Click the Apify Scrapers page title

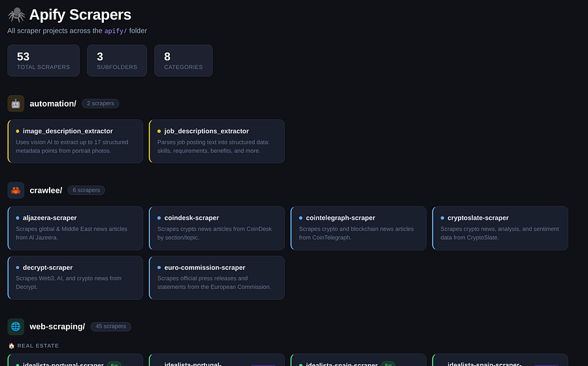click(80, 14)
